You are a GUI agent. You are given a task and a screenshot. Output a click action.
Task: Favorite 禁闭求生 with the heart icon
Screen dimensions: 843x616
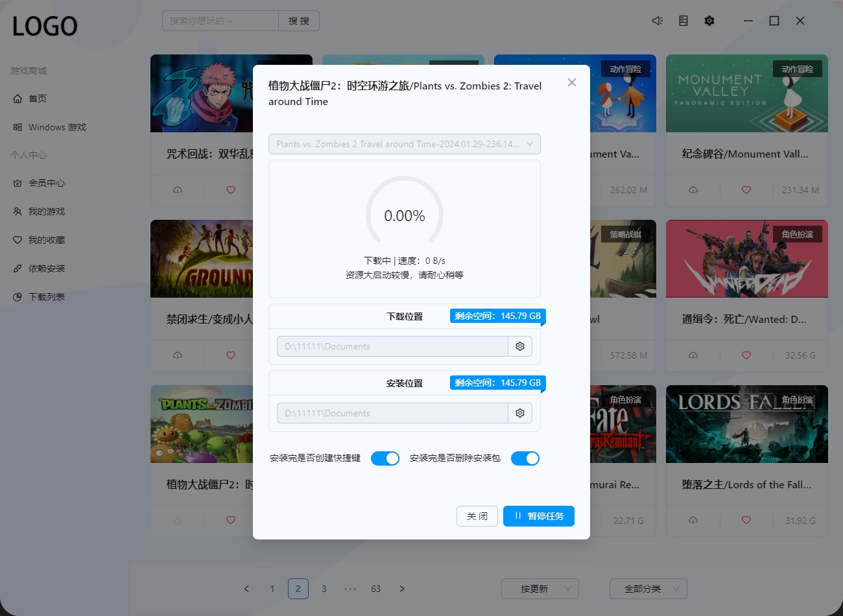pyautogui.click(x=231, y=355)
